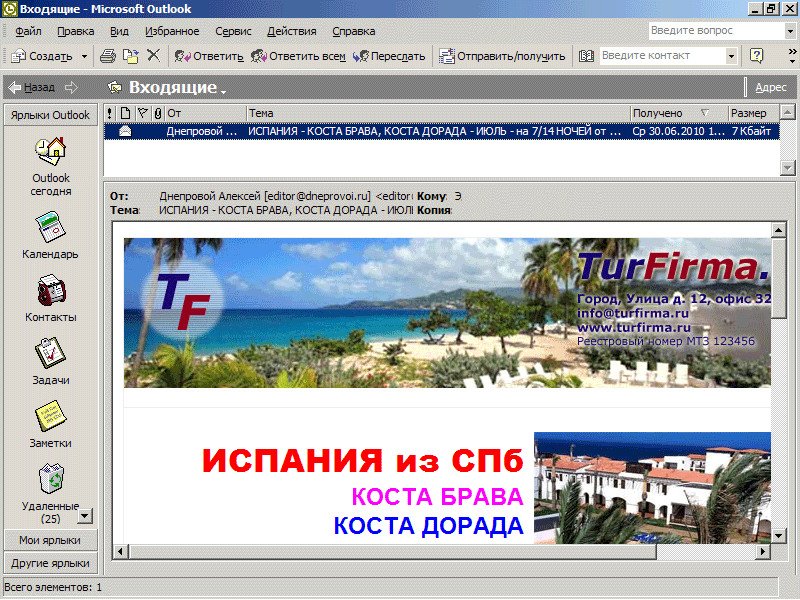Open address book icon in toolbar
The image size is (800, 600).
tap(586, 56)
